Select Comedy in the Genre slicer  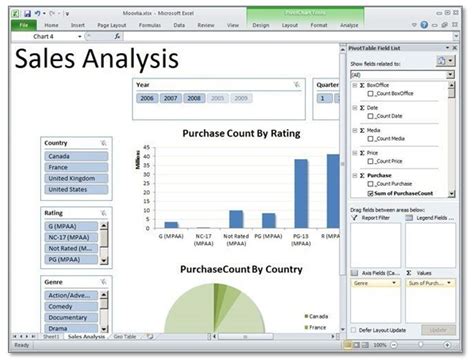pos(71,306)
